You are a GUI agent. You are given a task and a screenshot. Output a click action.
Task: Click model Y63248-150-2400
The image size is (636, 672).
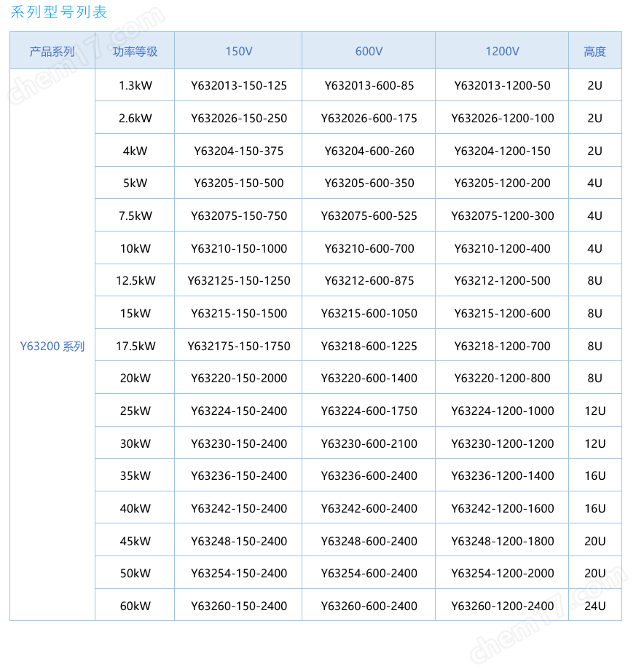click(239, 541)
